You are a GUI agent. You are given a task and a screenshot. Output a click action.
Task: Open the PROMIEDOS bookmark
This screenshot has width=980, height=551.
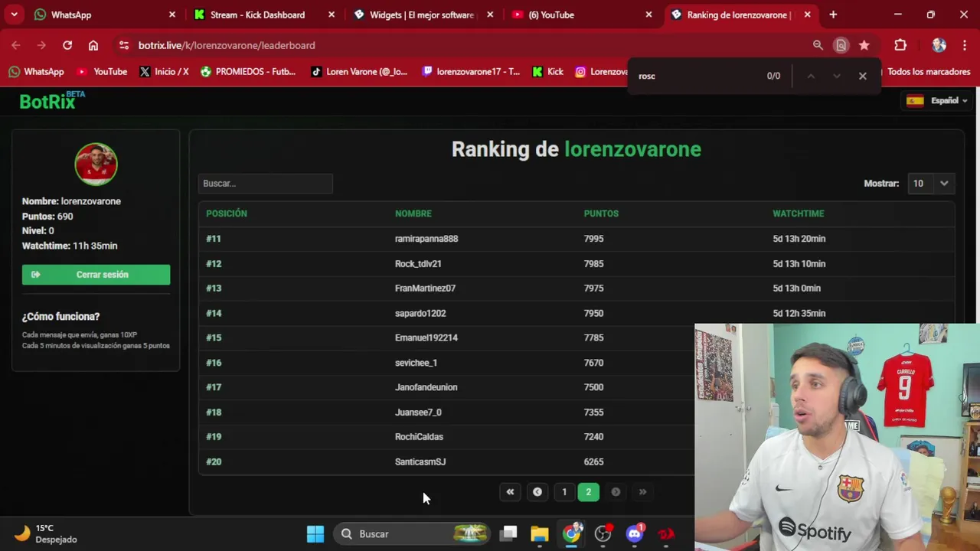248,72
